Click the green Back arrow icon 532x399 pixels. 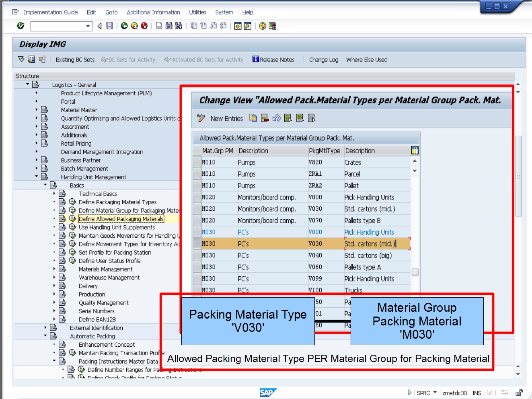tap(124, 26)
